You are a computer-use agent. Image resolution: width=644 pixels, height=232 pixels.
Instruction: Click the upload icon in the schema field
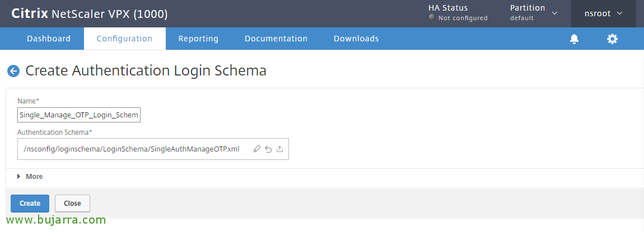click(x=279, y=149)
